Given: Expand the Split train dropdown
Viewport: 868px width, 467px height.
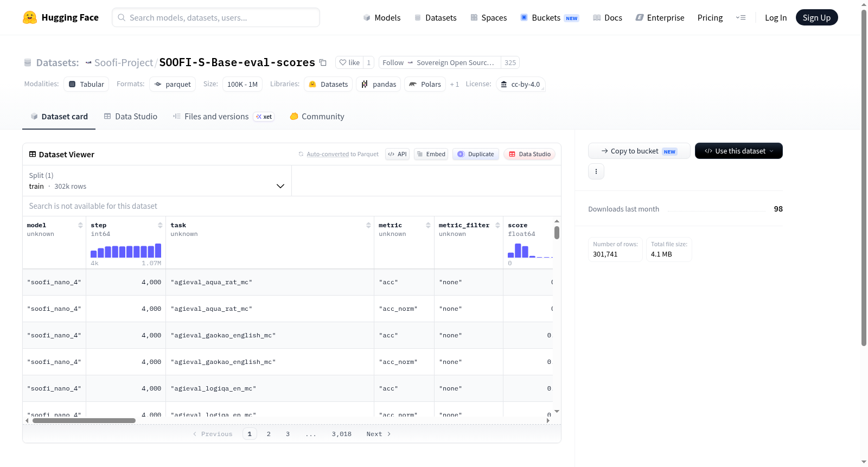Looking at the screenshot, I should point(157,181).
